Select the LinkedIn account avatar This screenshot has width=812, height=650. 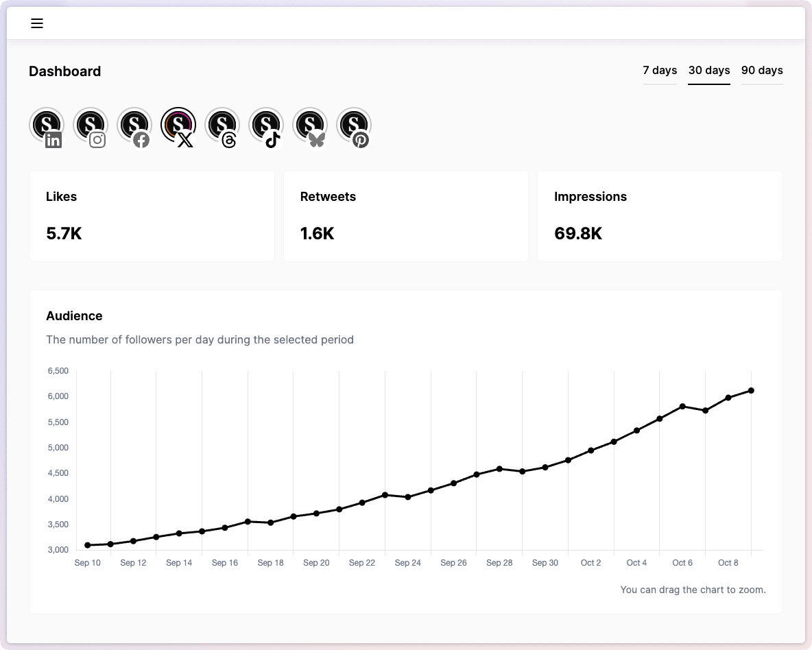(47, 125)
